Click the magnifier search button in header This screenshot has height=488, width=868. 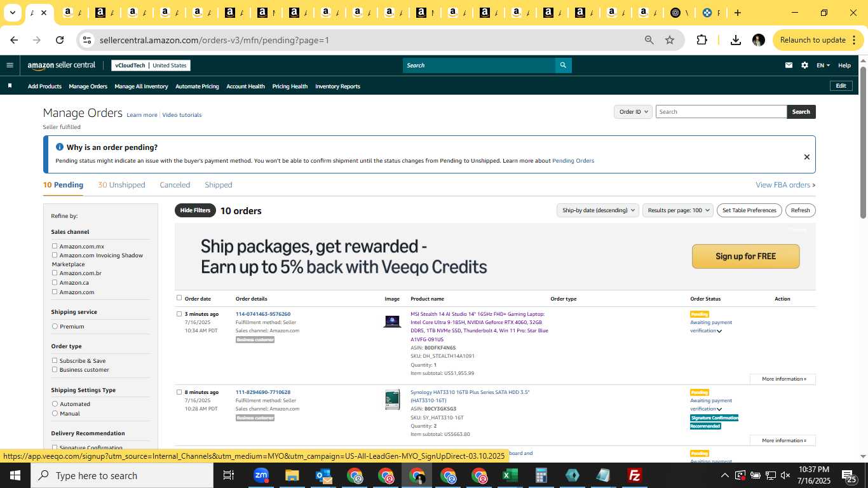point(563,65)
